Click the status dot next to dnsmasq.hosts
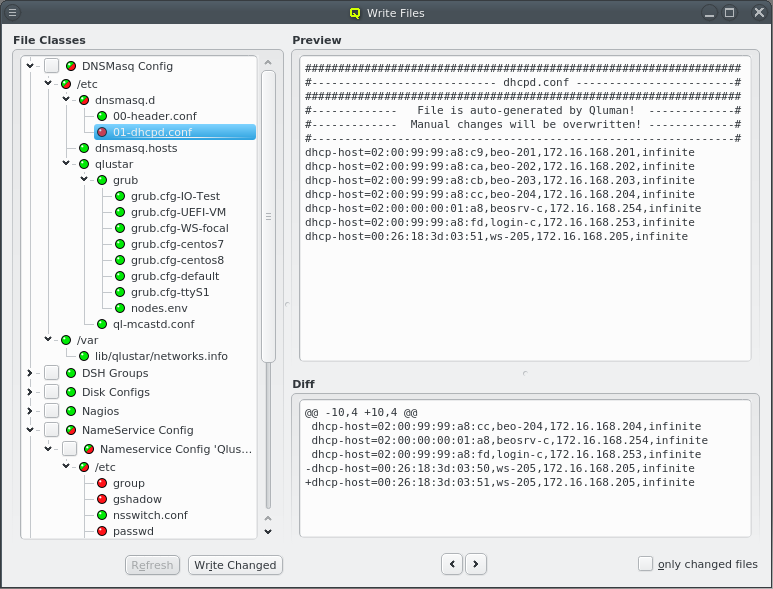Screen dimensions: 773x589 point(84,148)
